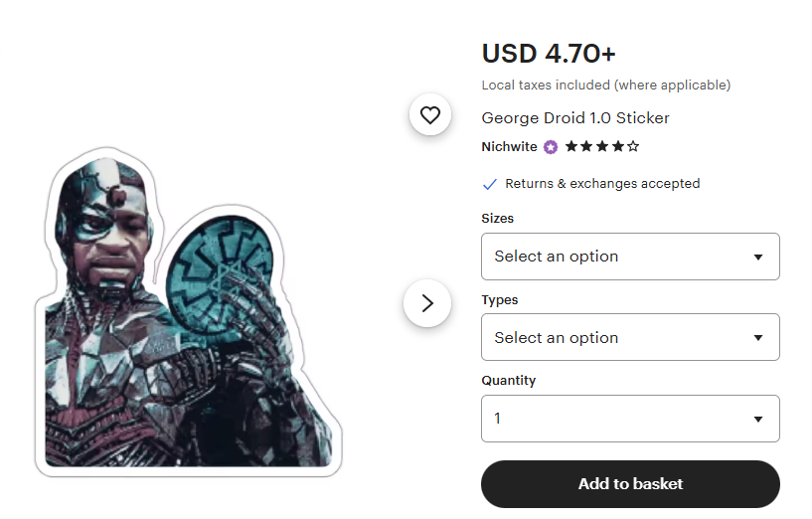Click the sticker product image

(189, 312)
